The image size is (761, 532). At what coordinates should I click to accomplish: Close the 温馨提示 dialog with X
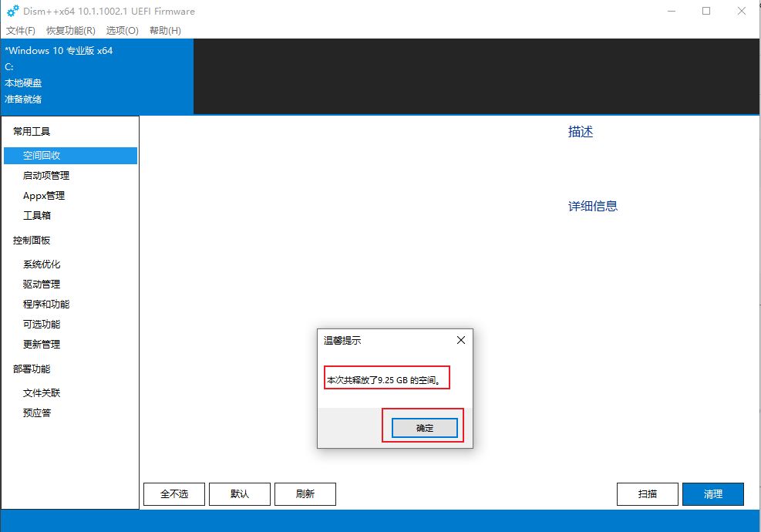point(460,340)
